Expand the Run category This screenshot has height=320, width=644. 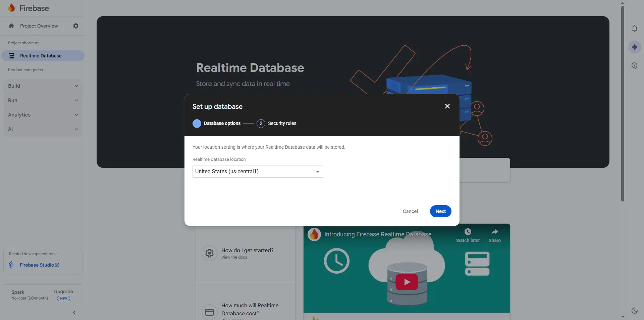pyautogui.click(x=43, y=100)
